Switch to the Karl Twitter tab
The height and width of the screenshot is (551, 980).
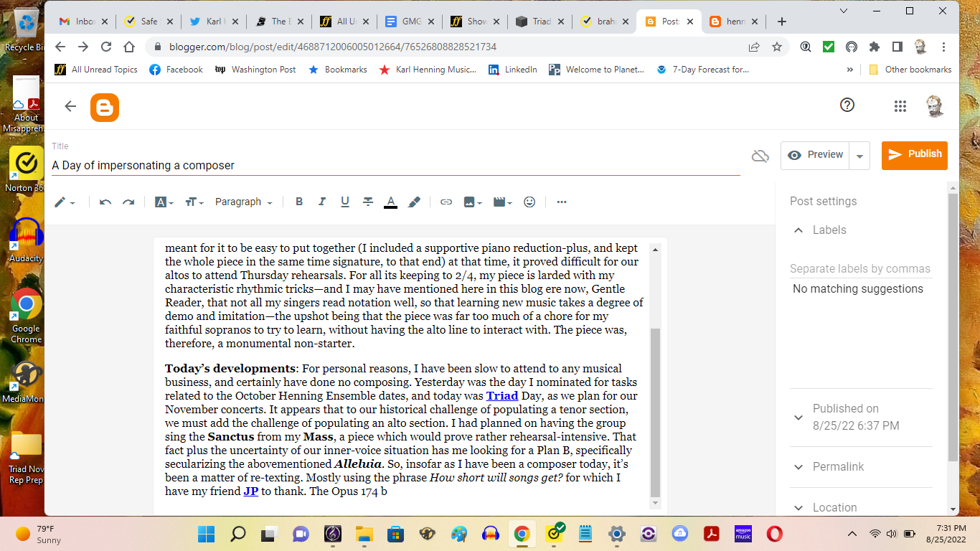(213, 22)
